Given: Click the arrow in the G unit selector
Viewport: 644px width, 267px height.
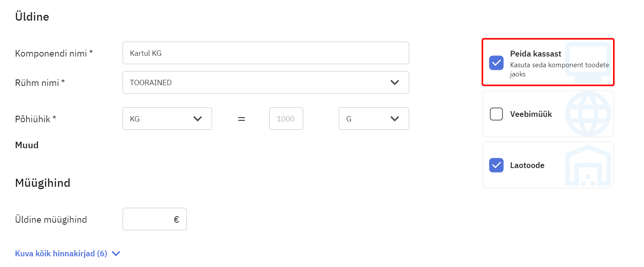Looking at the screenshot, I should pyautogui.click(x=395, y=119).
